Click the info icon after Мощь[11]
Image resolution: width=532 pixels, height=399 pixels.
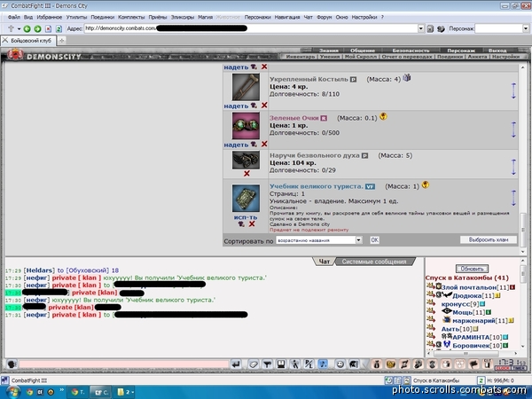pos(489,312)
